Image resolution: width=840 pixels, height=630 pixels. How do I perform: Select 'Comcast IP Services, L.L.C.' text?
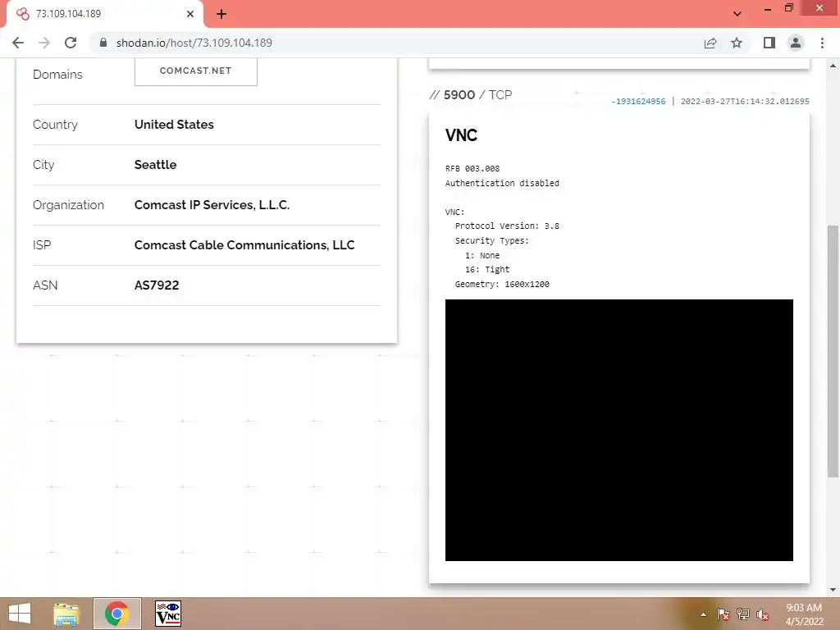point(212,204)
